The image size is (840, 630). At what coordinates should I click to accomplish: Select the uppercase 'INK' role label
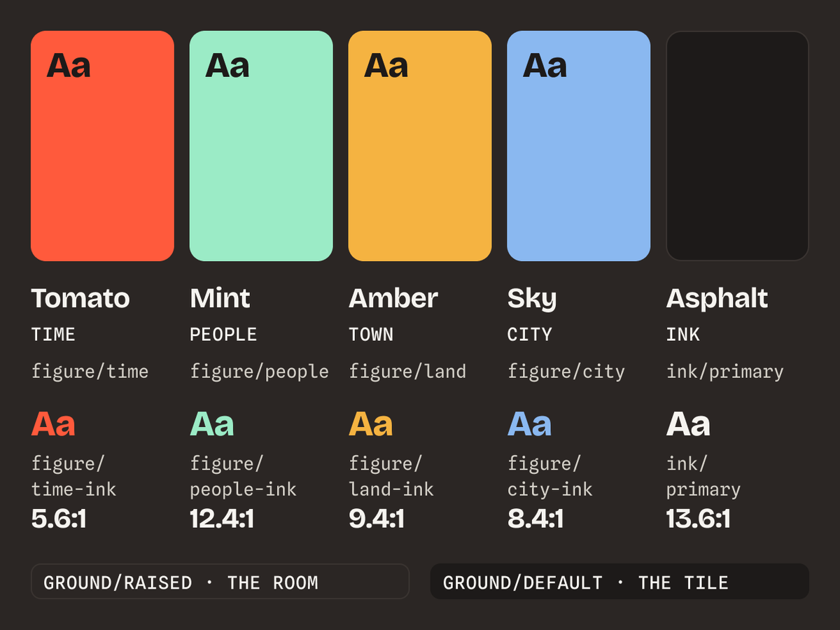tap(683, 335)
